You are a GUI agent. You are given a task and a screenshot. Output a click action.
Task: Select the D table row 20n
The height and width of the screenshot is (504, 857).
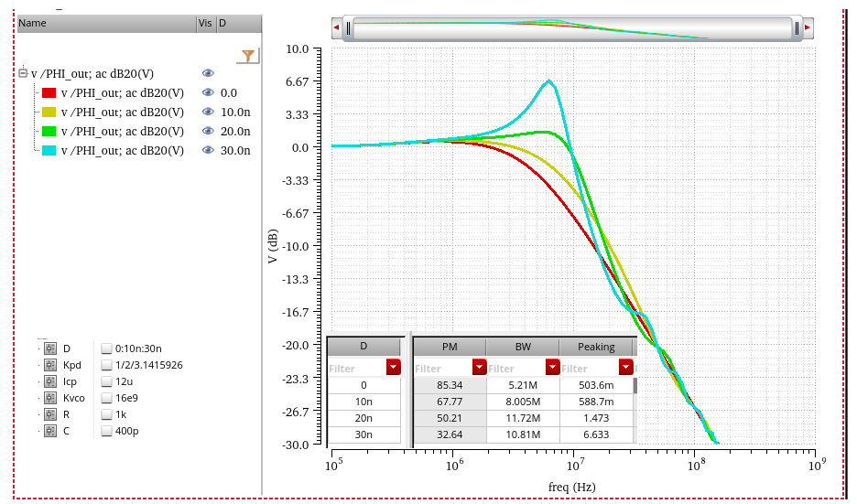pos(363,418)
